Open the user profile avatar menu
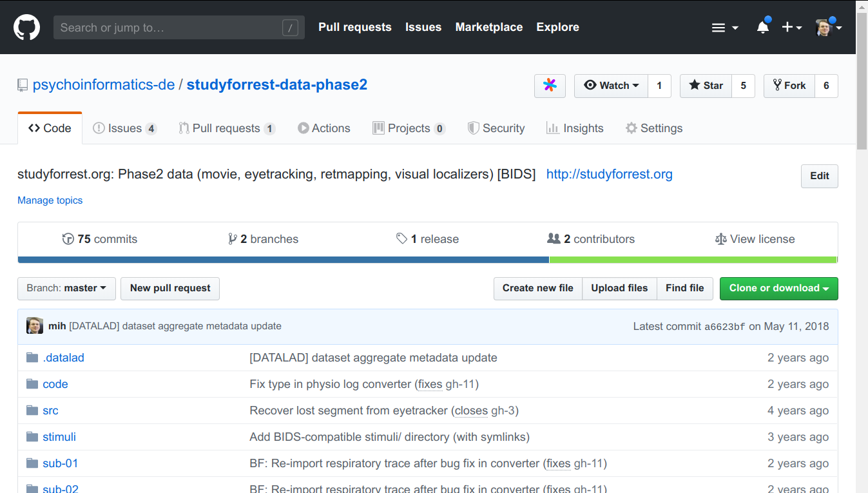This screenshot has height=493, width=868. tap(829, 27)
